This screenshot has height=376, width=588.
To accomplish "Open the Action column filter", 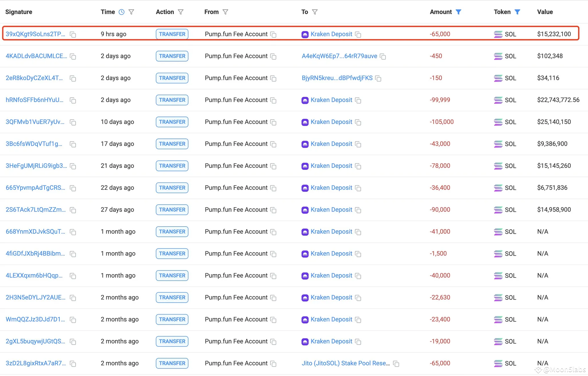I will (x=181, y=12).
